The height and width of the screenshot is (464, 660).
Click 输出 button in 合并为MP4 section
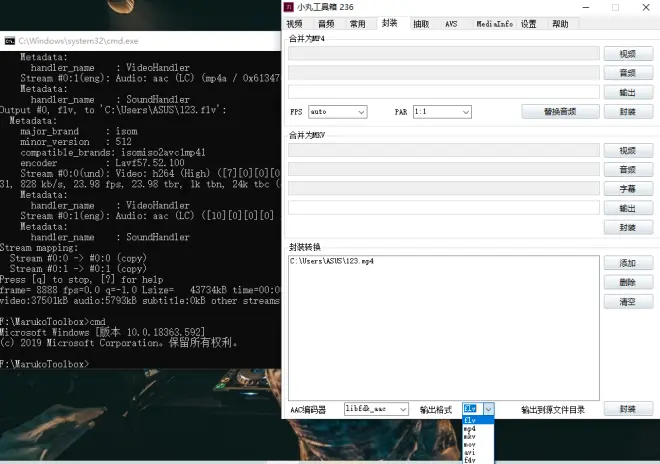pyautogui.click(x=628, y=92)
